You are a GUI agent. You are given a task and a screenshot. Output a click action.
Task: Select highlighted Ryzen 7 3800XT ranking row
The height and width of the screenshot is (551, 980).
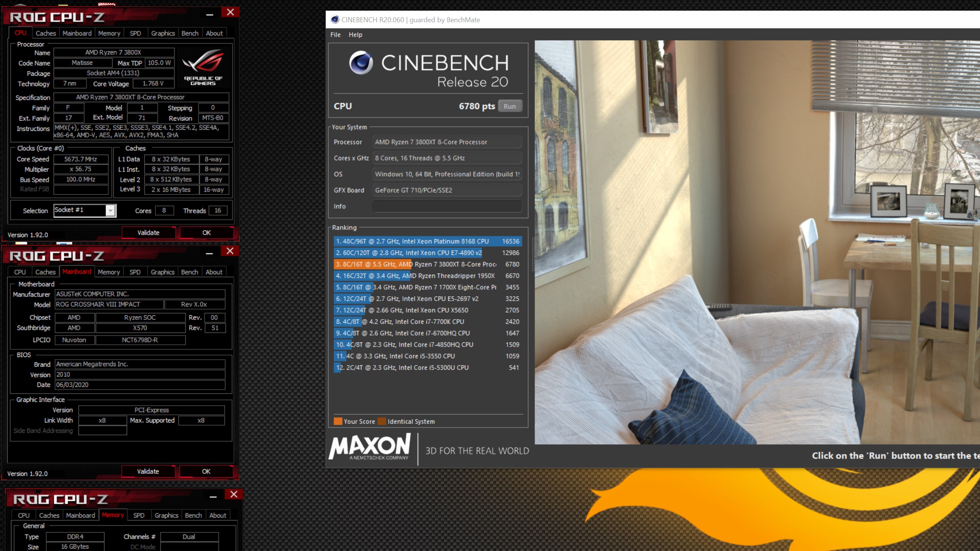click(428, 264)
